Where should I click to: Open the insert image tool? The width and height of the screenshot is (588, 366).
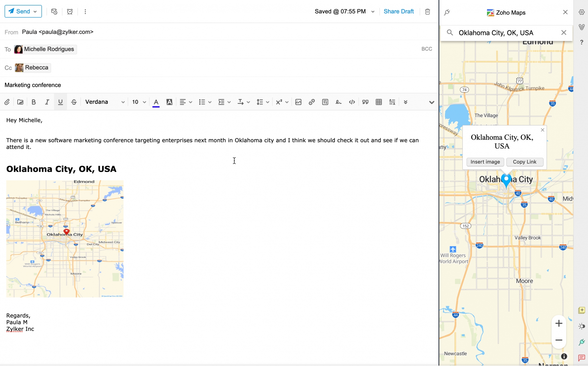(298, 102)
